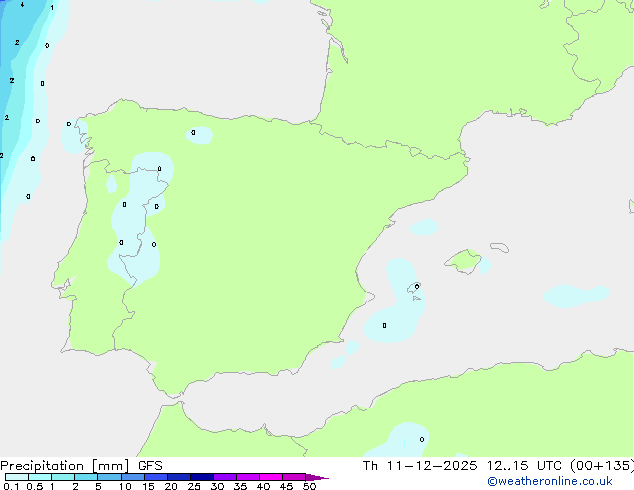Select the 40–45 mm legend swatch
The image size is (634, 490).
pos(271,477)
